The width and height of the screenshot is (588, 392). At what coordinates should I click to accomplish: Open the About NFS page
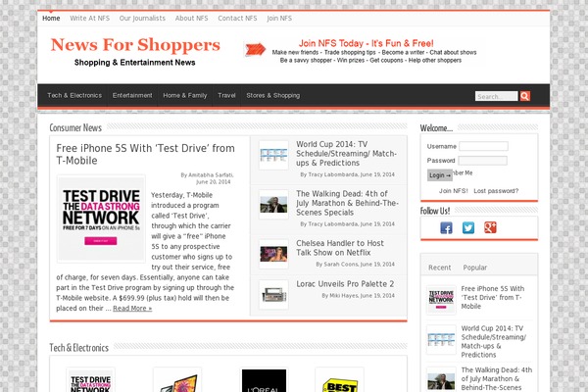point(191,18)
